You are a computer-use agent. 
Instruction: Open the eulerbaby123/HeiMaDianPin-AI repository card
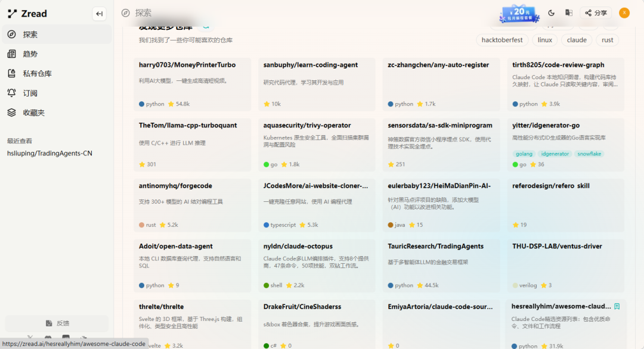441,205
